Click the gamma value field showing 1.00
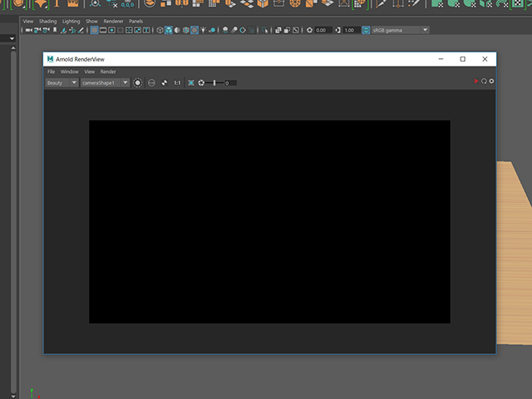This screenshot has width=532, height=399. coord(352,30)
